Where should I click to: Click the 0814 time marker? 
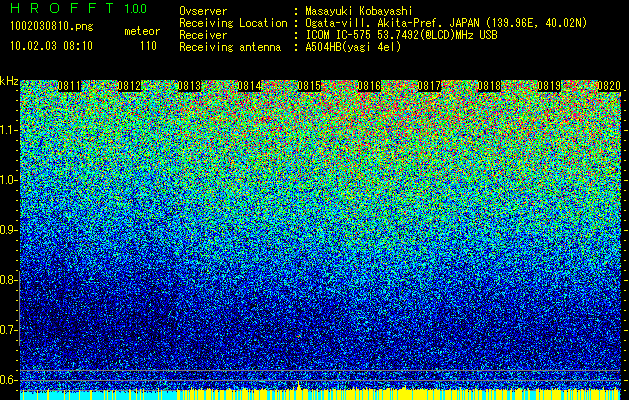pyautogui.click(x=250, y=86)
